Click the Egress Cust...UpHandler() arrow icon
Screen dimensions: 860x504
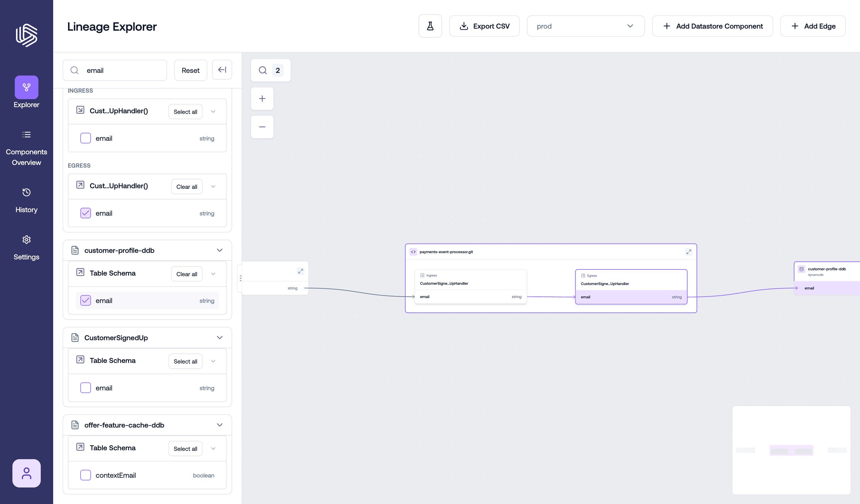[x=80, y=185]
